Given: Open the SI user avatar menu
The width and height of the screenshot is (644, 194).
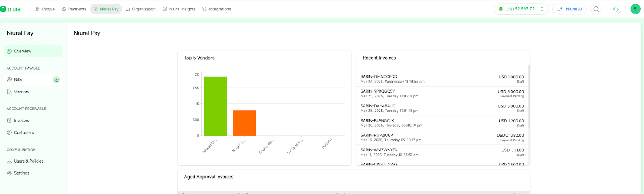Looking at the screenshot, I should [636, 9].
